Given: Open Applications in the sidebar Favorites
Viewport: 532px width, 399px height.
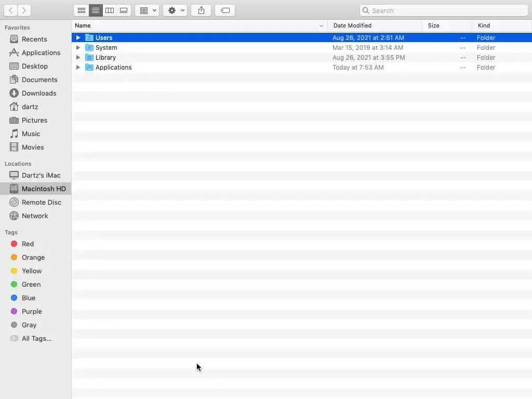Looking at the screenshot, I should 35,52.
